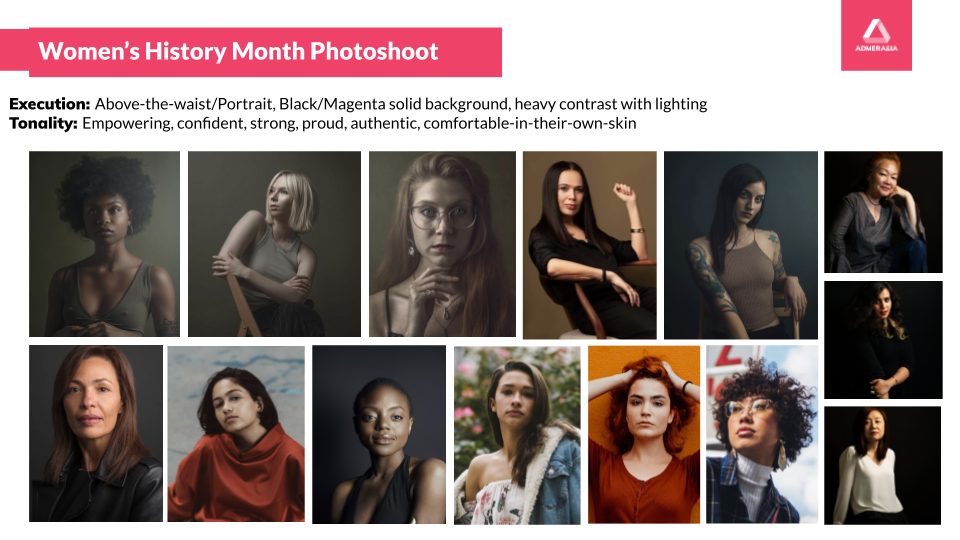Screen dimensions: 960x540
Task: Open the close-up portrait with round glasses
Action: pyautogui.click(x=442, y=244)
